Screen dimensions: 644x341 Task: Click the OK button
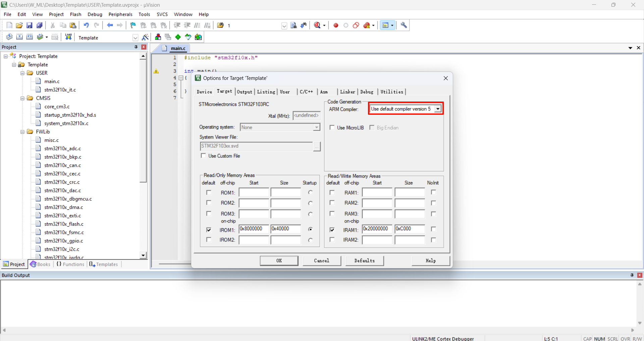(x=279, y=261)
